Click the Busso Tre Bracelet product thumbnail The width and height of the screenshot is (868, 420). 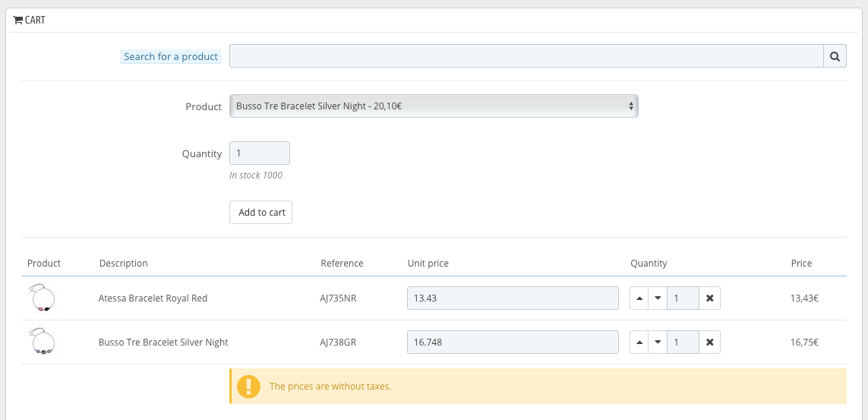click(42, 343)
